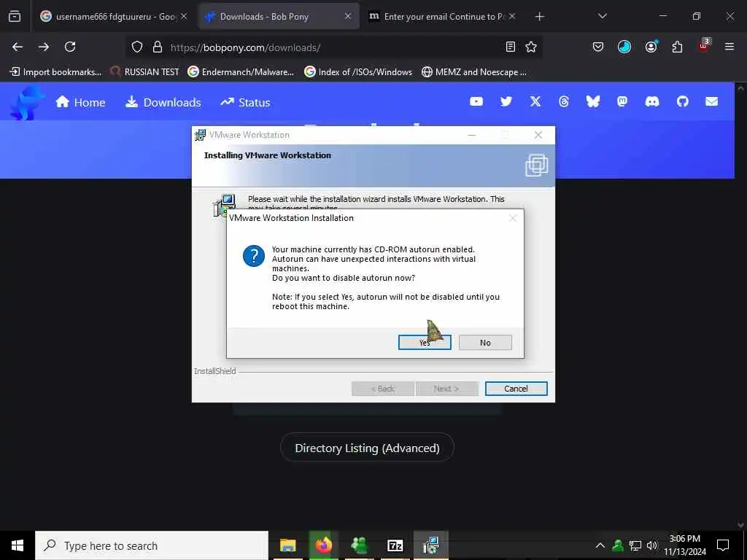The height and width of the screenshot is (560, 747).
Task: Open the Discord icon link
Action: click(651, 101)
